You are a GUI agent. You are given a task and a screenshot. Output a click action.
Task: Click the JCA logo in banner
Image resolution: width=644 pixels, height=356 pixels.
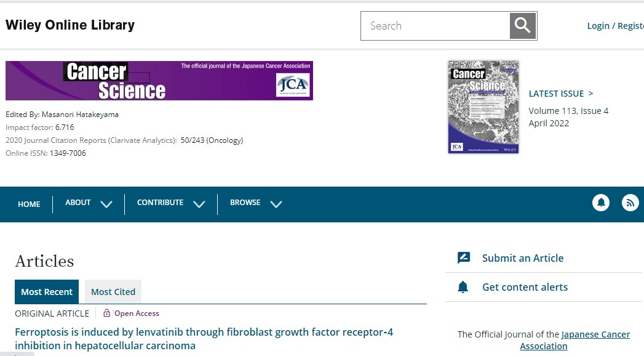[293, 85]
